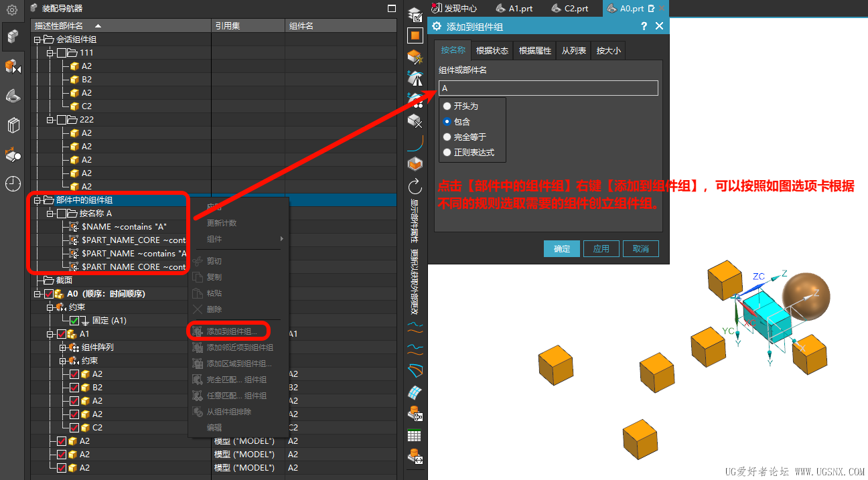Switch to the 根据状态 tab
Image resolution: width=868 pixels, height=480 pixels.
tap(492, 50)
